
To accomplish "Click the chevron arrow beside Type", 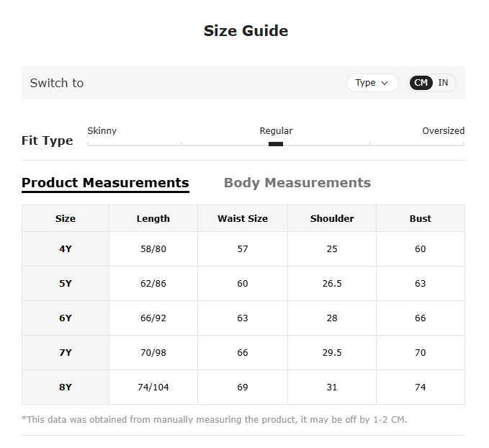I will 385,84.
